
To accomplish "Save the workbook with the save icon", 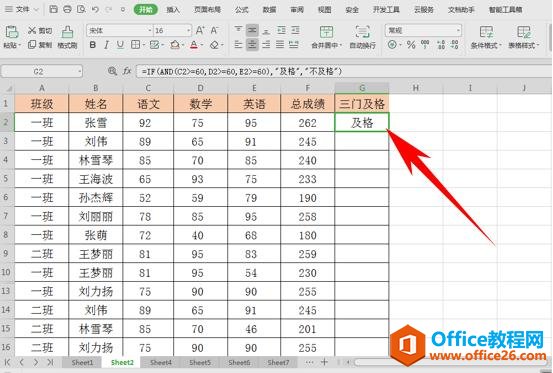I will (x=53, y=9).
